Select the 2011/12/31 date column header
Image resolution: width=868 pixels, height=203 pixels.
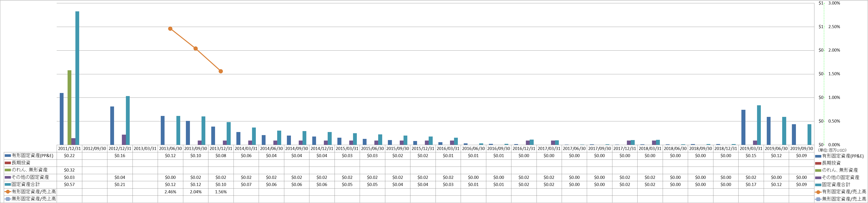[69, 149]
